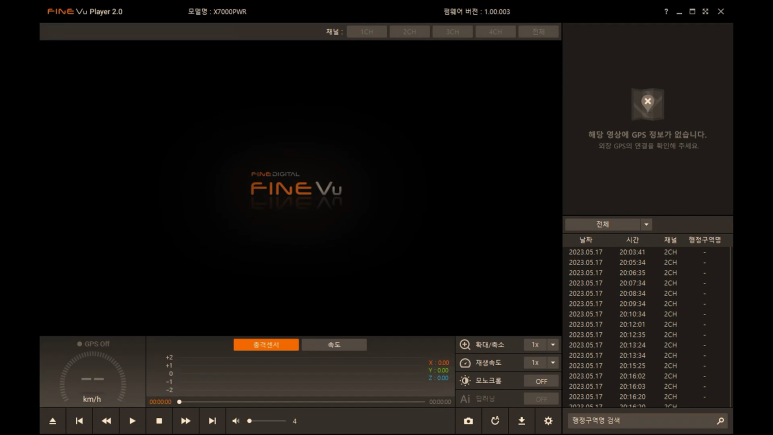
Task: Select recording at 20:12:01
Action: (x=646, y=325)
